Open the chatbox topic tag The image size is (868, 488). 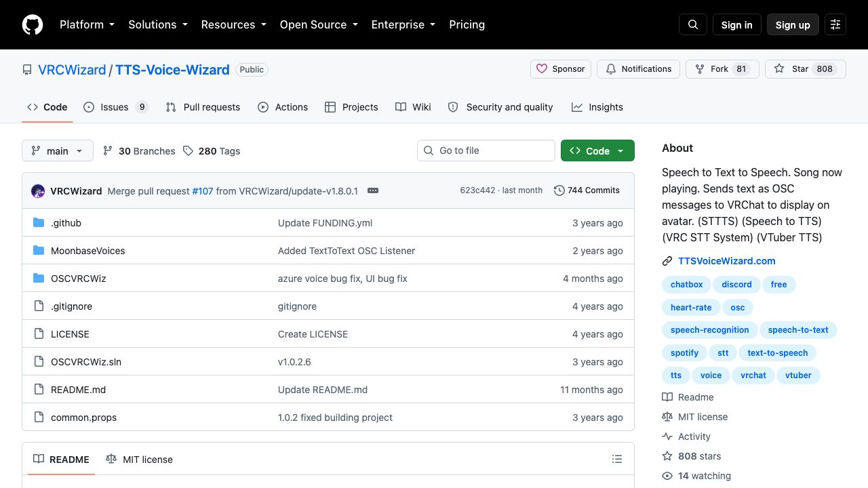click(x=686, y=285)
